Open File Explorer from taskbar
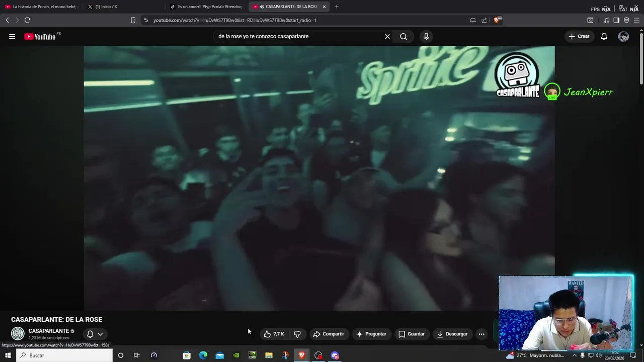 (269, 355)
